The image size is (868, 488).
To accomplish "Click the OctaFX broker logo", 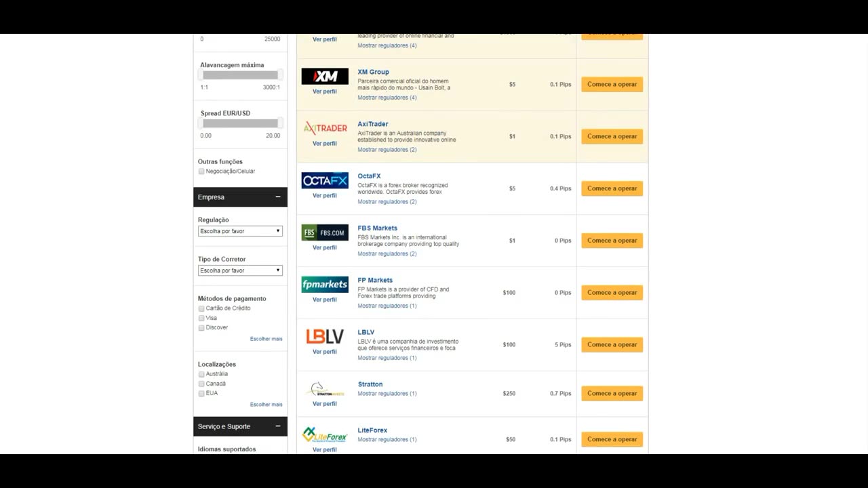I will 325,180.
